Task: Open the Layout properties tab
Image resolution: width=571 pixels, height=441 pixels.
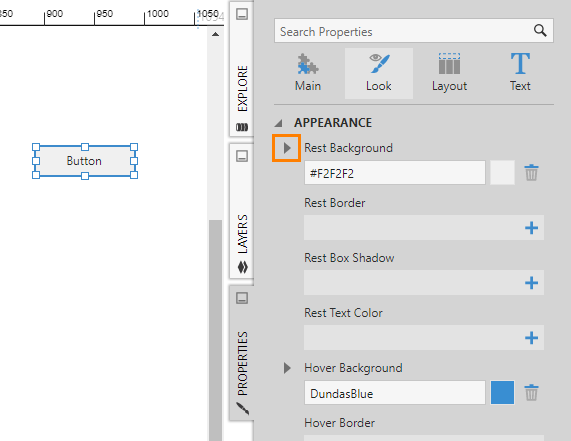Action: (x=449, y=73)
